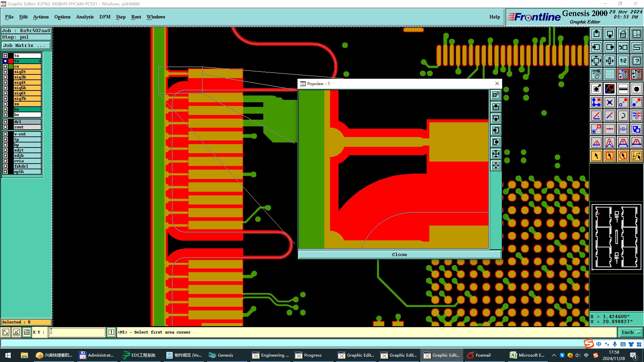Click the Home view icon
Viewport: 644px width, 362px height.
pyautogui.click(x=623, y=34)
